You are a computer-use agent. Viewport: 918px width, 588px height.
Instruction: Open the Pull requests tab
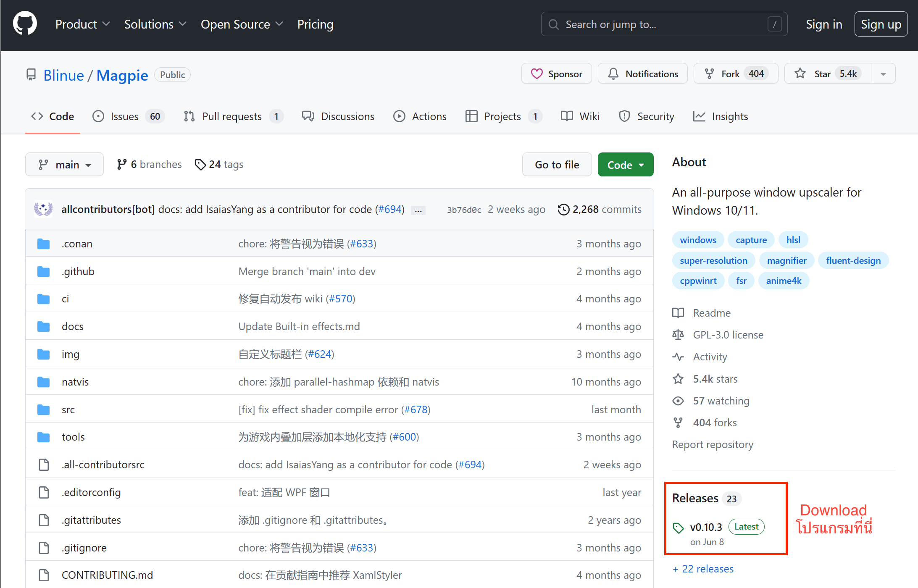233,116
